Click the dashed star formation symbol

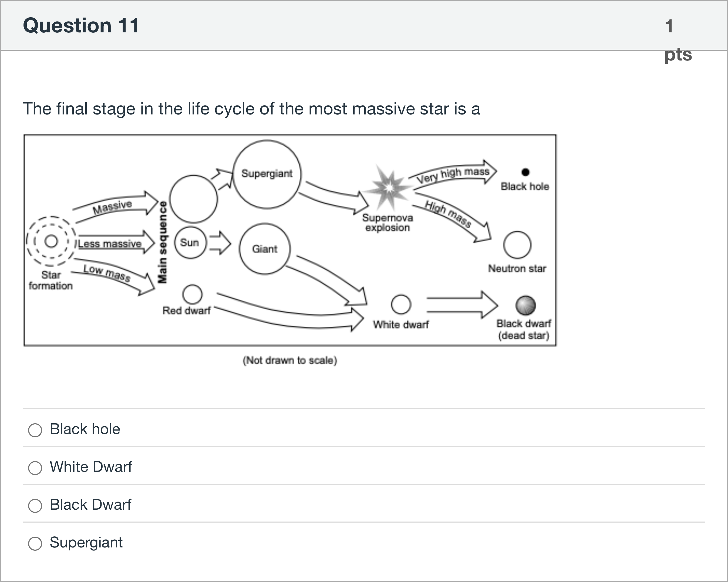pos(51,241)
